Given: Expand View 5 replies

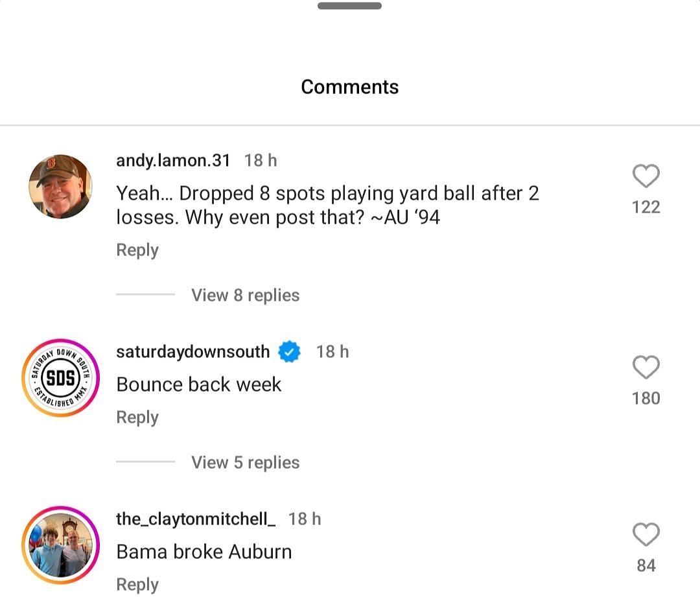Looking at the screenshot, I should click(x=245, y=463).
